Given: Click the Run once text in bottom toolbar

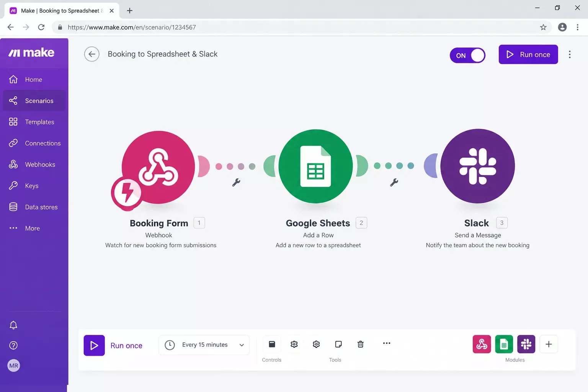Looking at the screenshot, I should point(126,346).
